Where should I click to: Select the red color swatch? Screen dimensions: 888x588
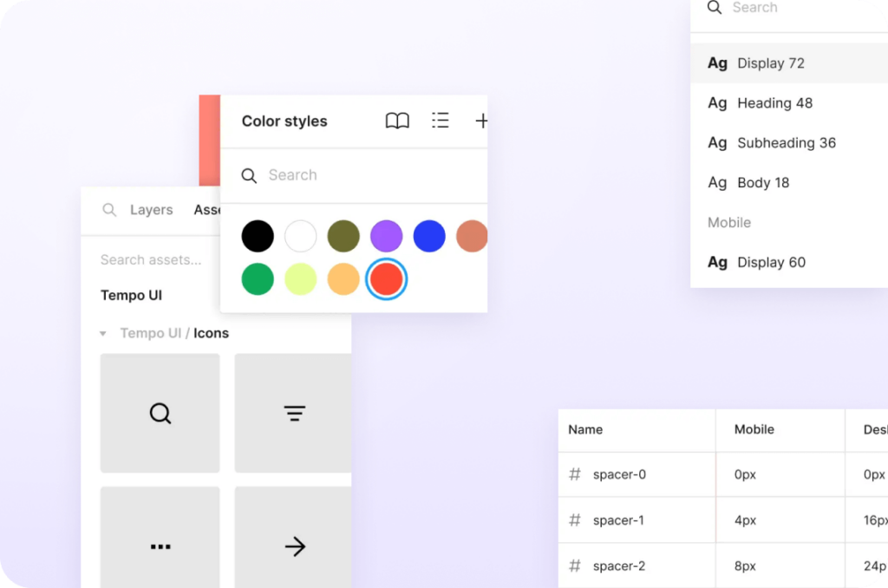(x=386, y=278)
